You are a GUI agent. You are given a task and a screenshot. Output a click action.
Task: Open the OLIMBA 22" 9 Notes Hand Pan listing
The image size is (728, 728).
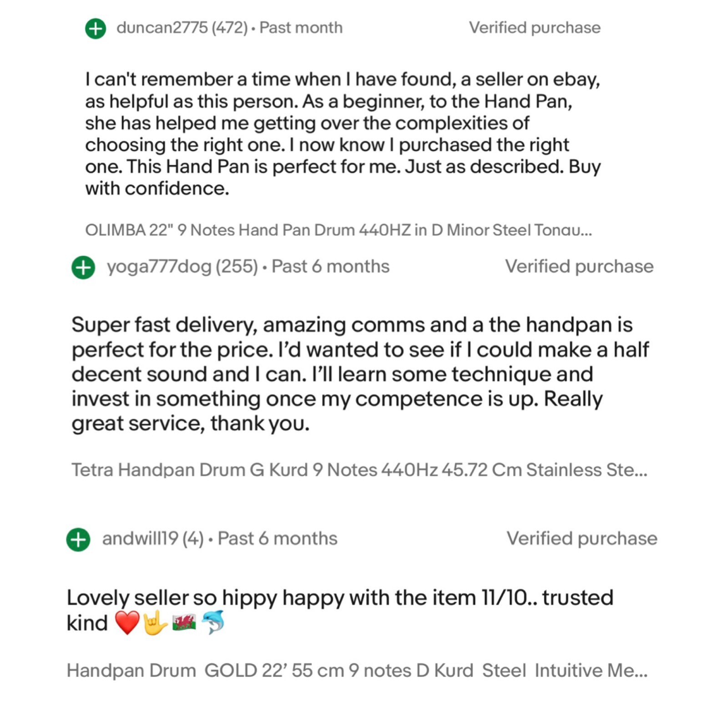[x=338, y=230]
